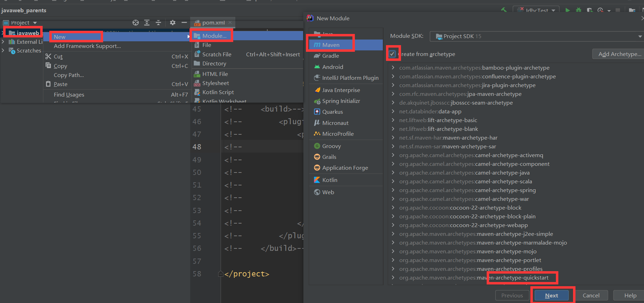Open Project panel gear settings
Image resolution: width=644 pixels, height=303 pixels.
(x=173, y=23)
